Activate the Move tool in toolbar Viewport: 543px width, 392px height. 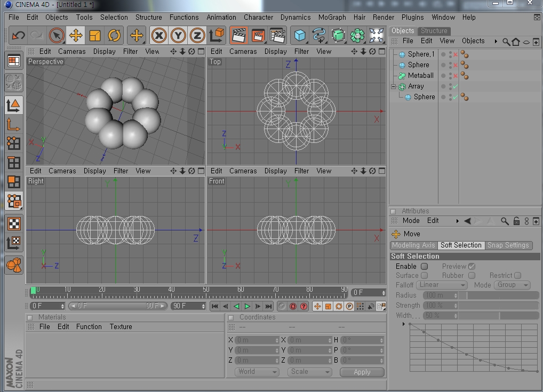[x=76, y=35]
